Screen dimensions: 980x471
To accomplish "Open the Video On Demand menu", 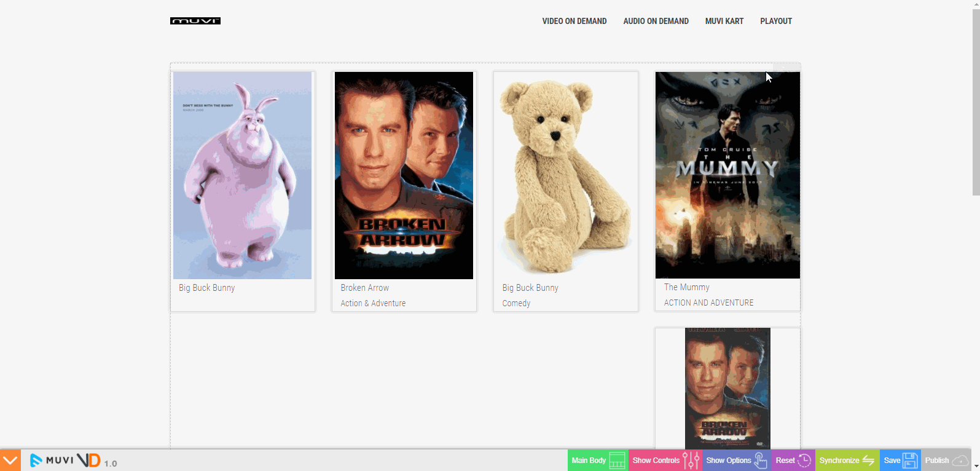I will click(574, 21).
